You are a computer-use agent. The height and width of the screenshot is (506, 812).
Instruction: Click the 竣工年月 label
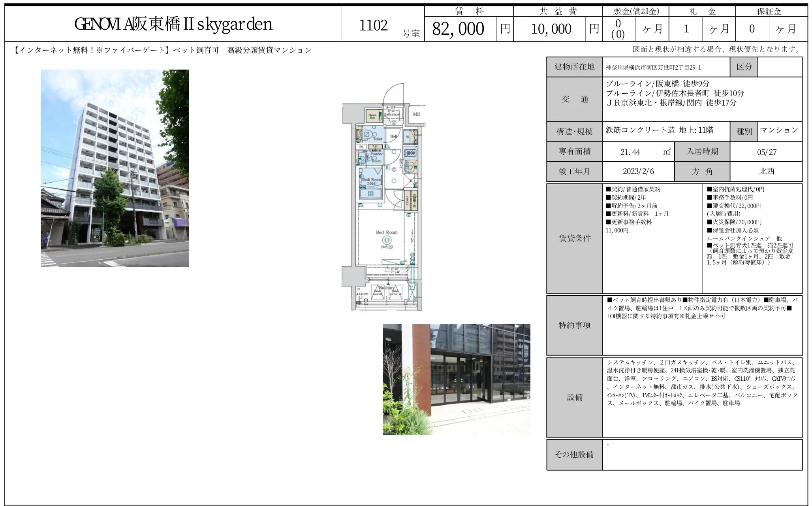pos(574,171)
